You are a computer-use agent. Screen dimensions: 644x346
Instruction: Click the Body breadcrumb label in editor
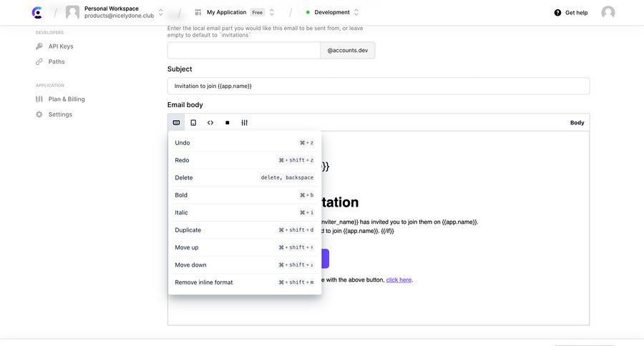click(x=577, y=123)
